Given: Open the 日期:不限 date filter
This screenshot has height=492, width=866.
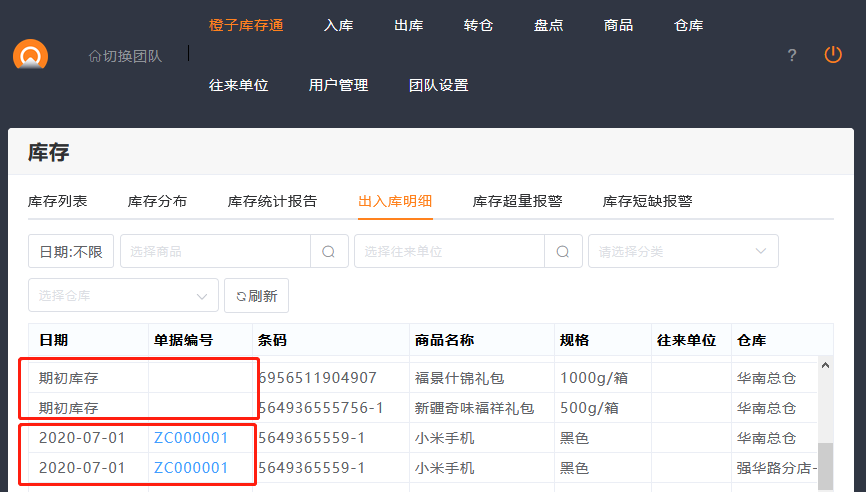Looking at the screenshot, I should [x=71, y=252].
